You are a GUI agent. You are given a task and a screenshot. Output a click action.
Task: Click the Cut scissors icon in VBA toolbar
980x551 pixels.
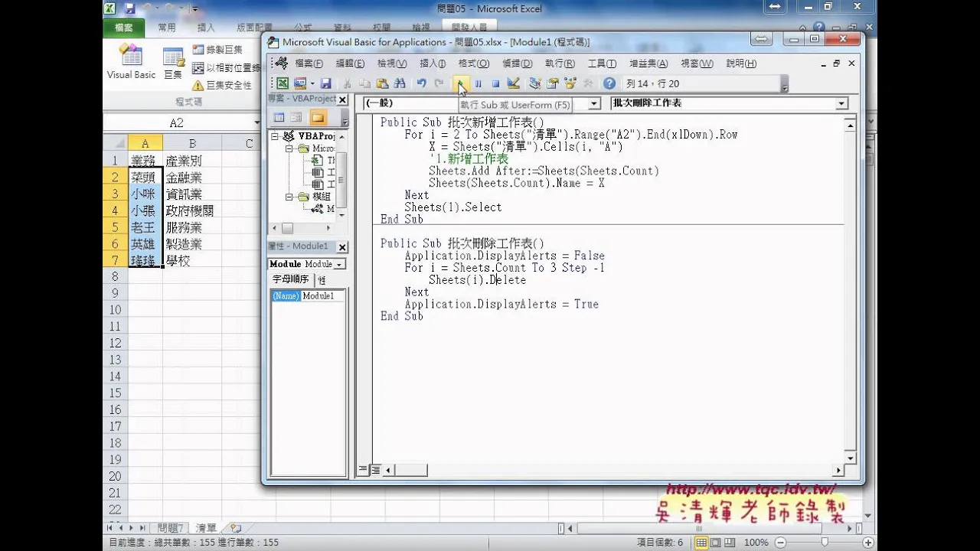tap(347, 83)
